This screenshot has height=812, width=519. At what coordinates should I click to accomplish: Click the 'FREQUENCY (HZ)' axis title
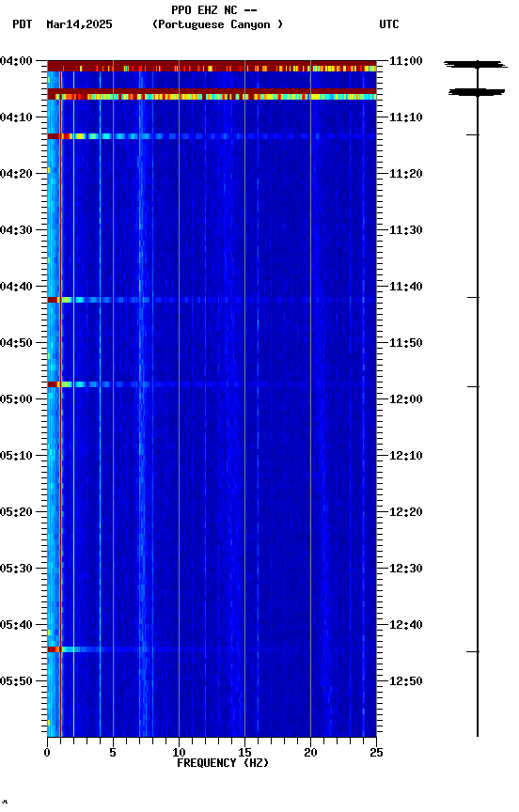tap(223, 763)
